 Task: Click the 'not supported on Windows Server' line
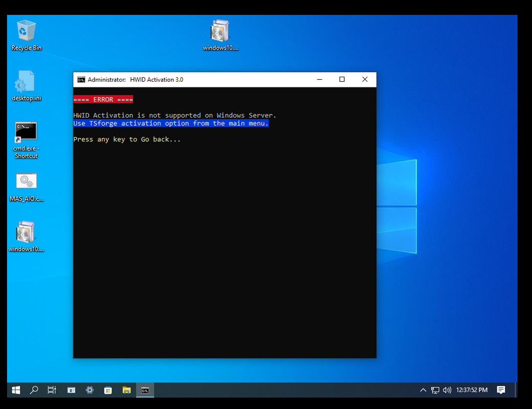tap(175, 116)
